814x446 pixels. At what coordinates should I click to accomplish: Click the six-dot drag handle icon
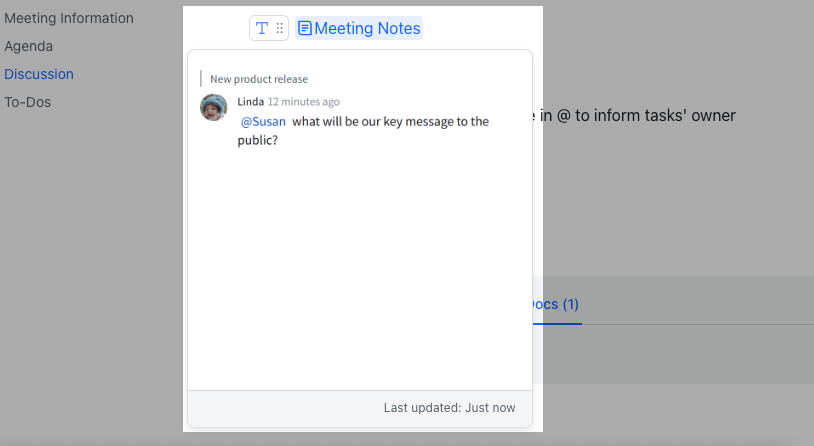pos(279,29)
